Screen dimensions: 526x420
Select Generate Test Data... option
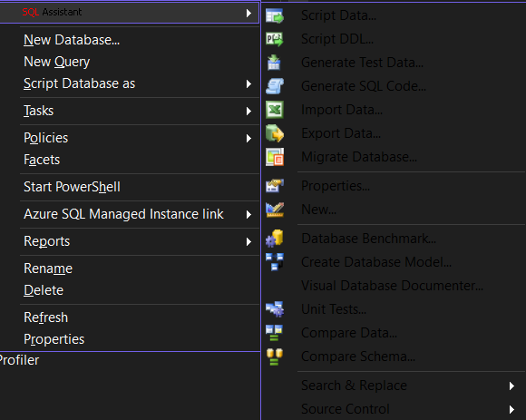pos(362,63)
